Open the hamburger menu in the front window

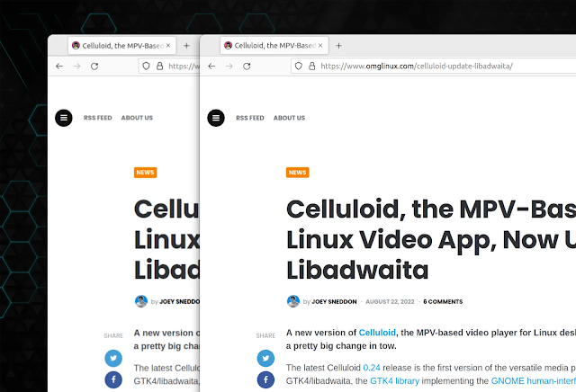216,118
